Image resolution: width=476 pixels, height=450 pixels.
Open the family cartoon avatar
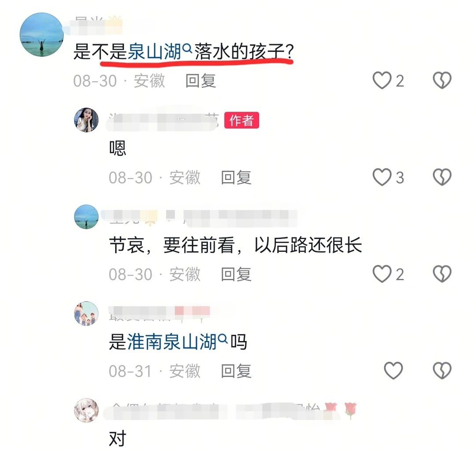coord(86,313)
